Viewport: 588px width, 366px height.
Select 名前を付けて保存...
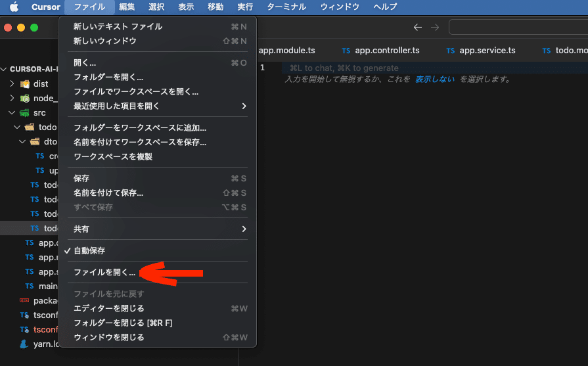tap(158, 193)
